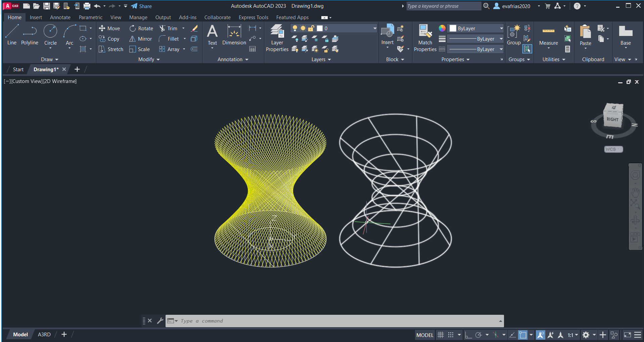This screenshot has width=644, height=342.
Task: Click the Share button
Action: coord(141,6)
